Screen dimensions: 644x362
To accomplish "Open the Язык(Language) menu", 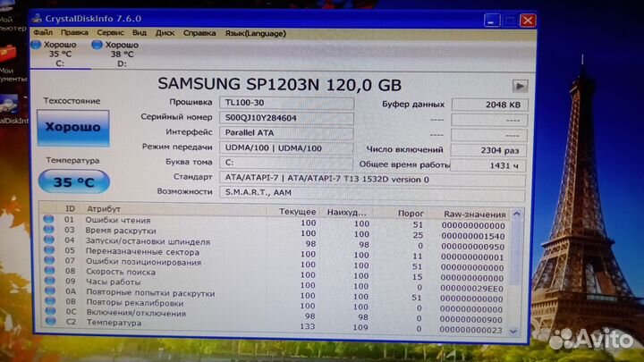I will coord(255,33).
